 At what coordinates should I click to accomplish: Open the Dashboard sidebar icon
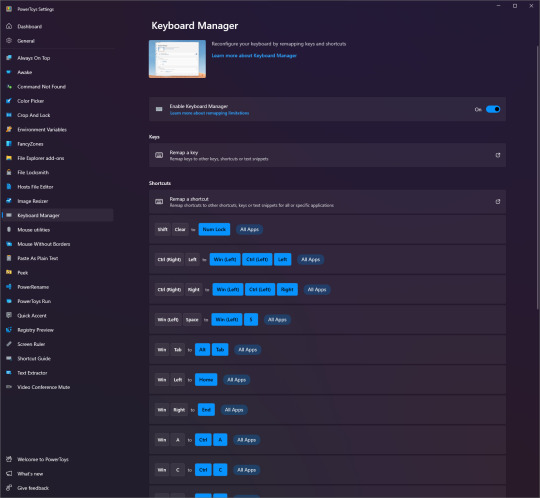pyautogui.click(x=9, y=26)
